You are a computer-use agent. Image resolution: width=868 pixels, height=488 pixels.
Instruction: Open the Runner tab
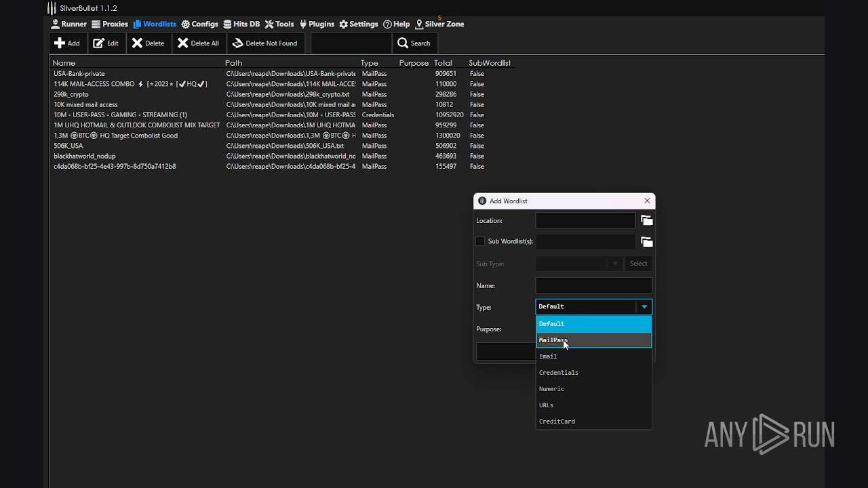(68, 24)
